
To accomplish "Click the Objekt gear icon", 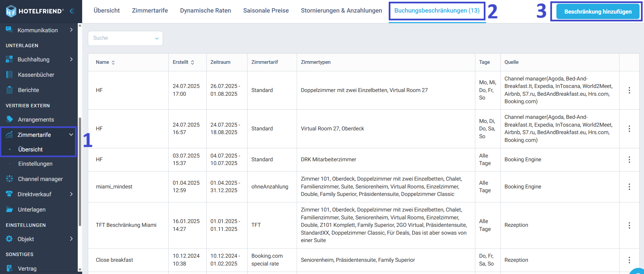I will pyautogui.click(x=9, y=239).
